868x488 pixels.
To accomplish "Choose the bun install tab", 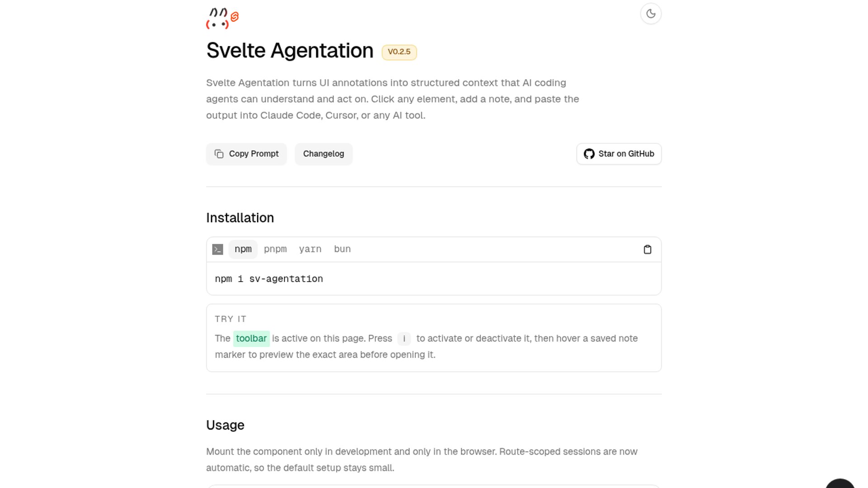I will (342, 249).
